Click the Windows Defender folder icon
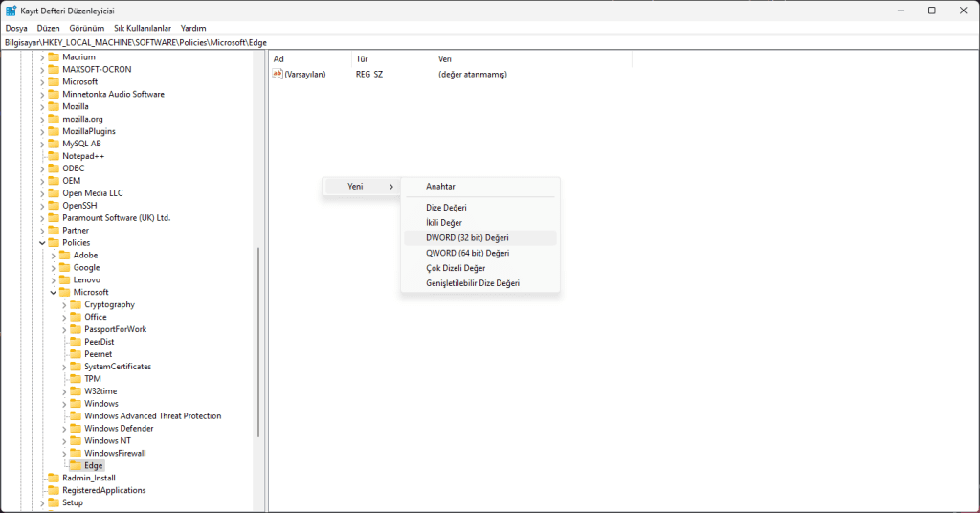The height and width of the screenshot is (513, 980). (76, 428)
